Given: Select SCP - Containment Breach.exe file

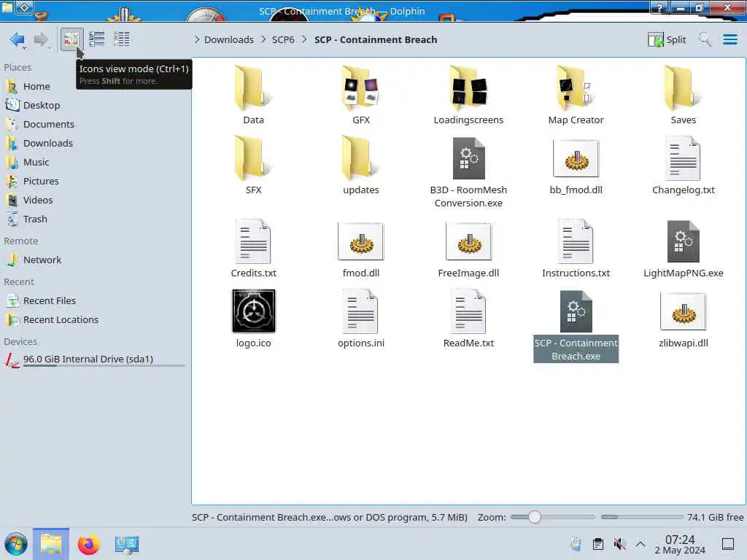Looking at the screenshot, I should tap(576, 326).
